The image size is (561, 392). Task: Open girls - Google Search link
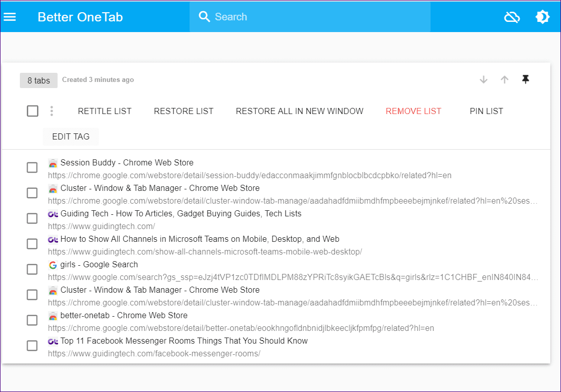click(x=99, y=264)
